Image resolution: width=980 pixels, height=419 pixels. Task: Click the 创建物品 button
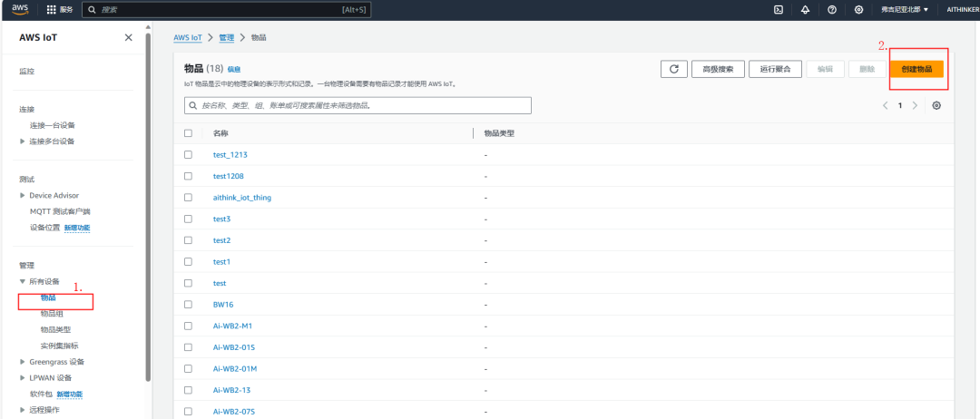pyautogui.click(x=916, y=69)
